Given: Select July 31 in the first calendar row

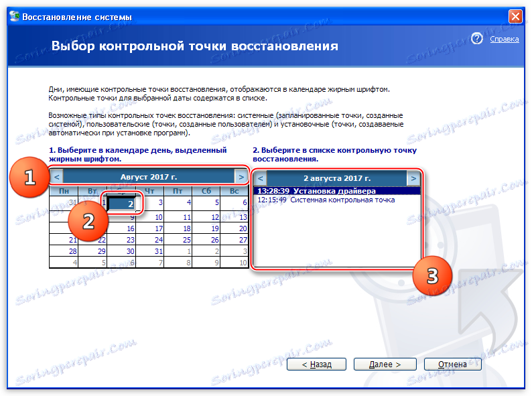Looking at the screenshot, I should click(64, 203).
